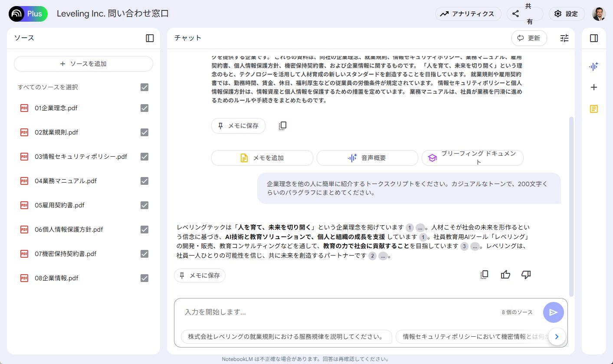The width and height of the screenshot is (613, 364).
Task: Open アナリティクス analytics
Action: click(468, 13)
